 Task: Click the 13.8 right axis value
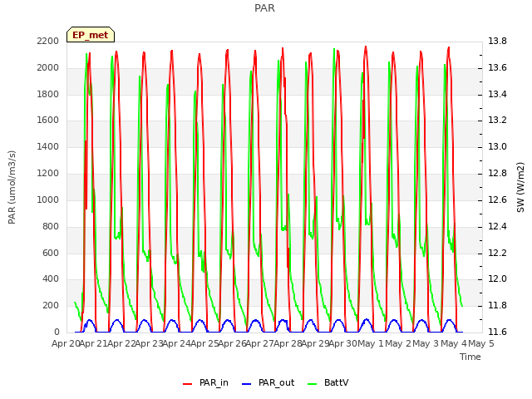coord(497,42)
